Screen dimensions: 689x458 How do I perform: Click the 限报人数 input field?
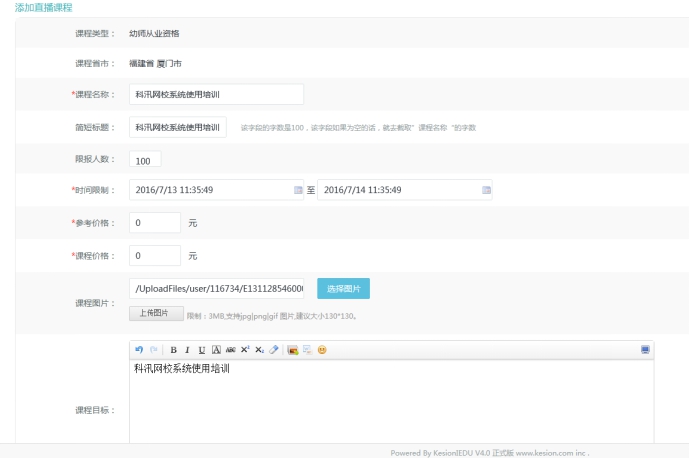(x=144, y=160)
